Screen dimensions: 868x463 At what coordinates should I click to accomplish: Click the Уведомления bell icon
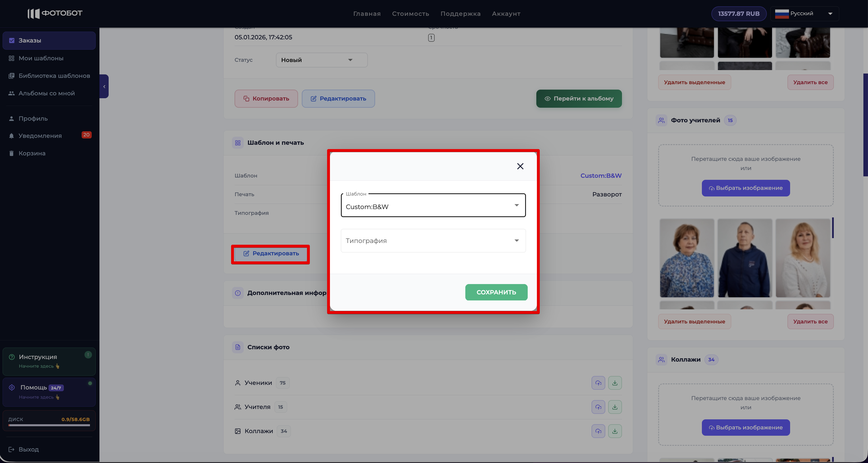coord(11,136)
